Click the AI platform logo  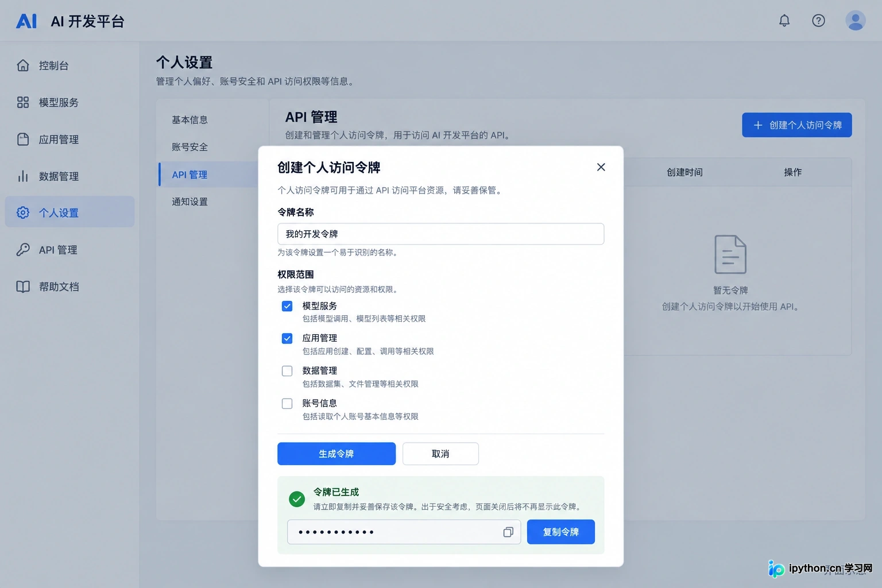point(26,21)
